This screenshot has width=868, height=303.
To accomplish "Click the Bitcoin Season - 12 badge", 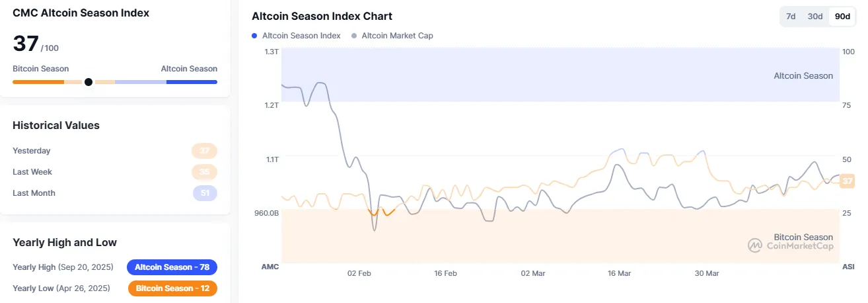I will coord(172,288).
